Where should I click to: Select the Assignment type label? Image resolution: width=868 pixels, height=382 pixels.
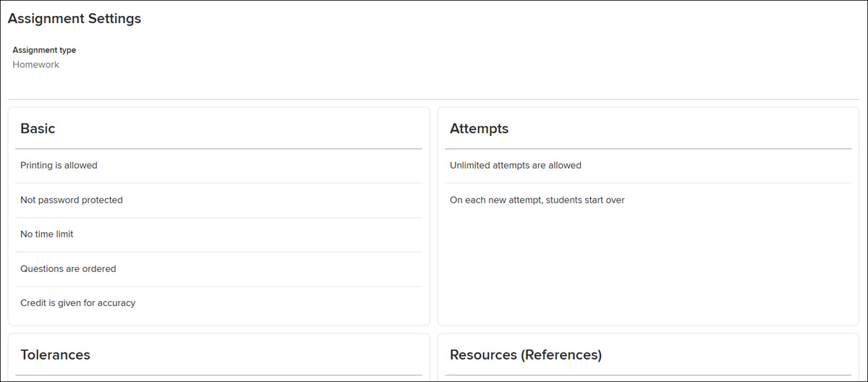(x=44, y=50)
